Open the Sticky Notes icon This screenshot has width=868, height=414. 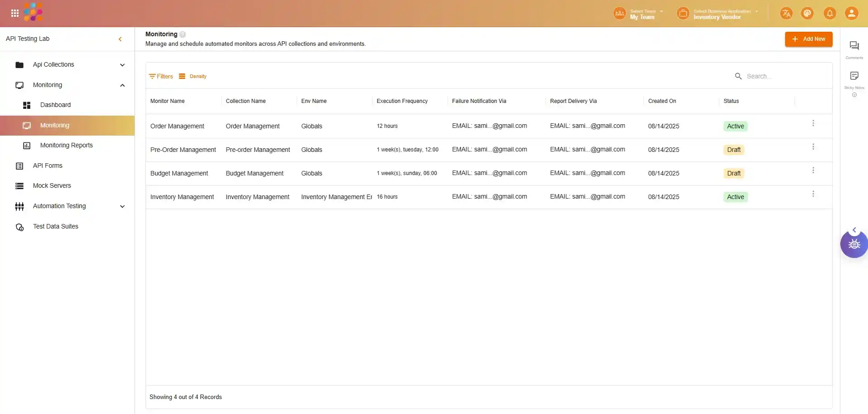(x=854, y=76)
